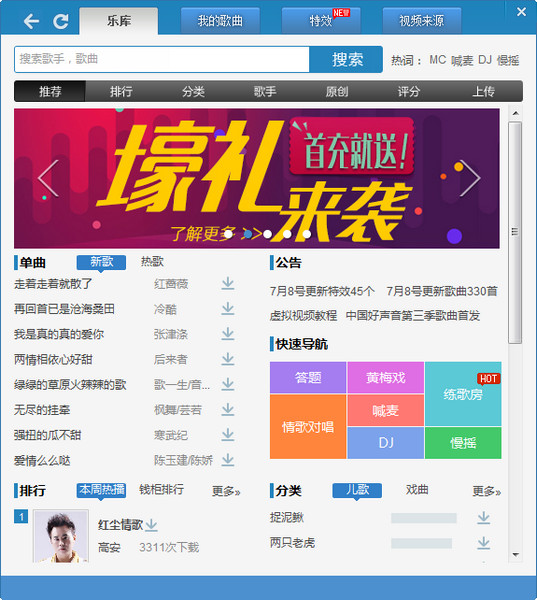Show previous banner with left arrow
This screenshot has height=600, width=537.
48,178
